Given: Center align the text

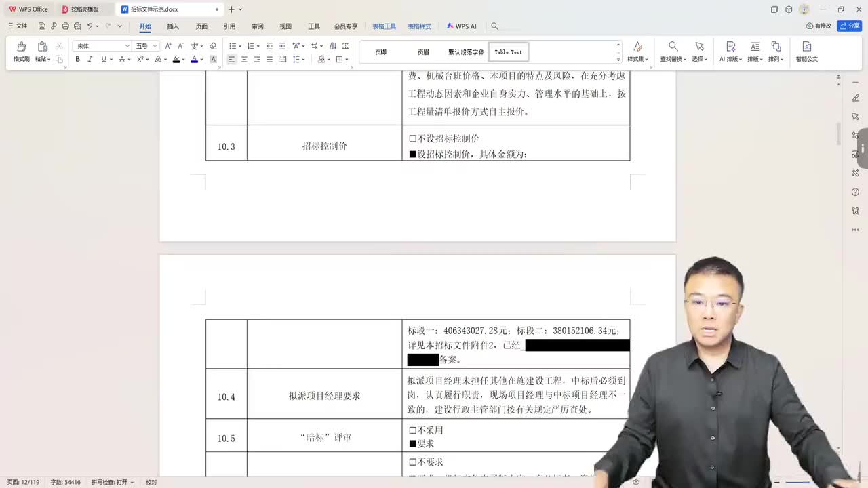Looking at the screenshot, I should click(x=244, y=60).
